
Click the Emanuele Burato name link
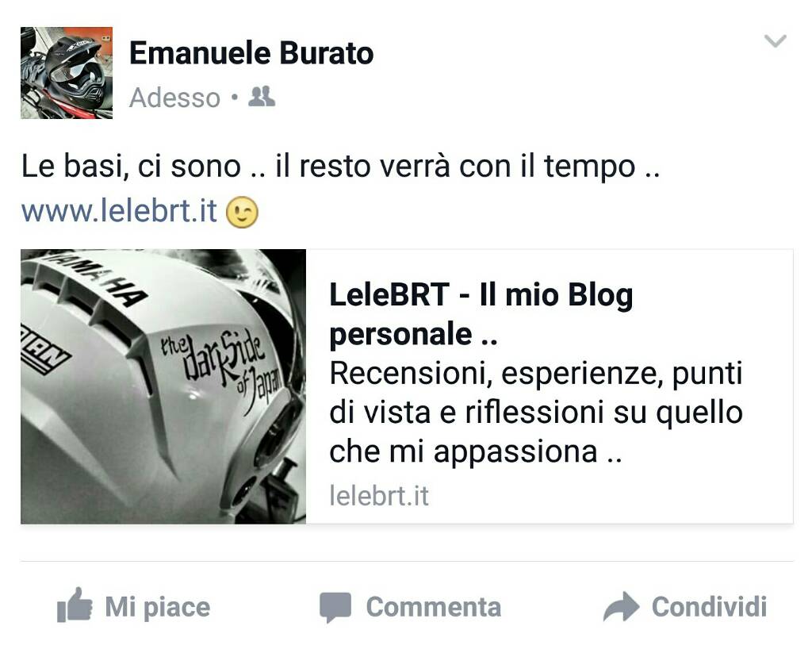(251, 53)
